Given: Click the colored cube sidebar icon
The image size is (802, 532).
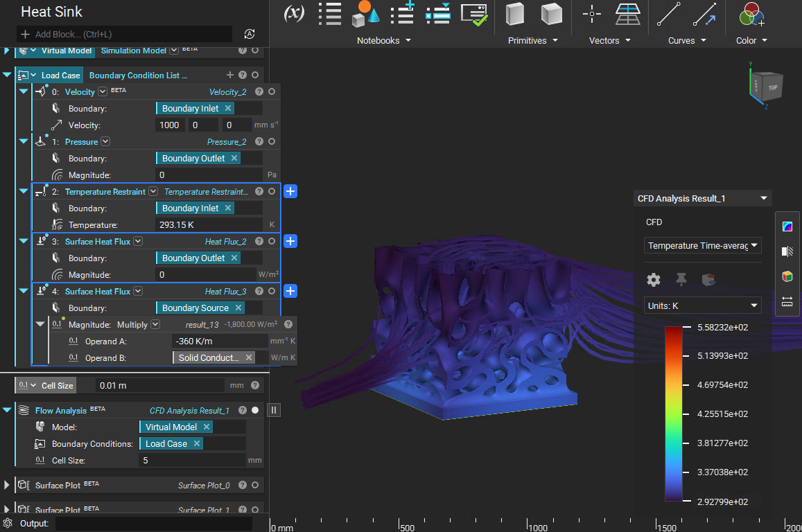Looking at the screenshot, I should (787, 276).
